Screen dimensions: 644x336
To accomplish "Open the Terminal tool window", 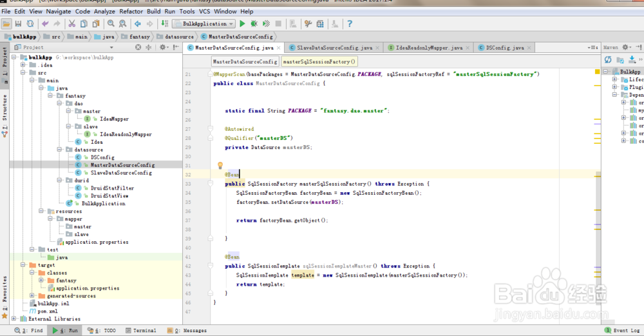I will pos(140,330).
